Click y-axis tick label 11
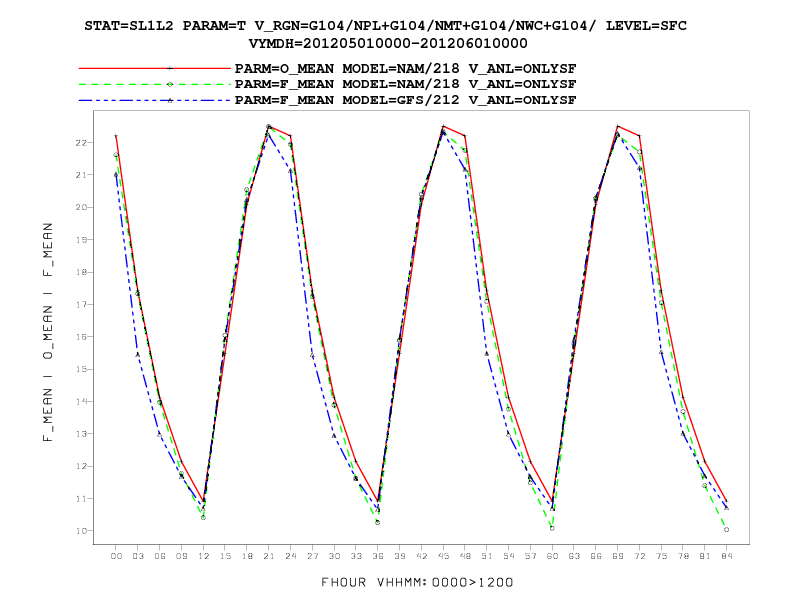Viewport: 792px width, 612px height. tap(81, 498)
